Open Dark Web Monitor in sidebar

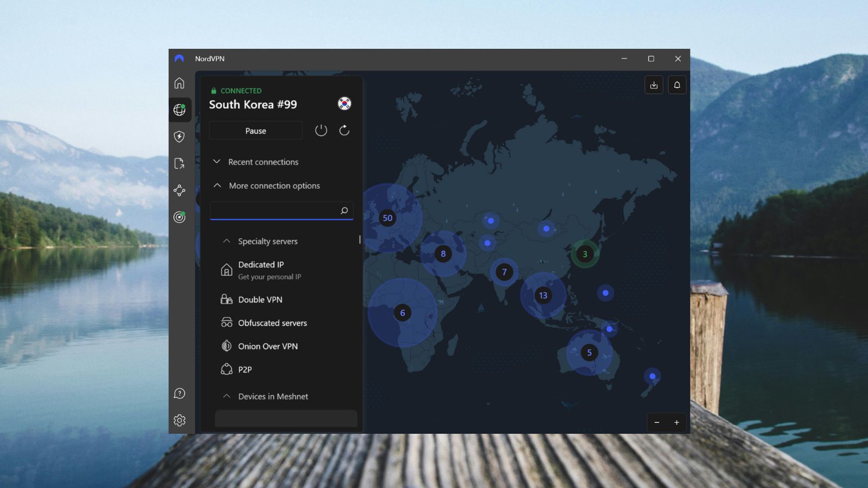(x=180, y=217)
